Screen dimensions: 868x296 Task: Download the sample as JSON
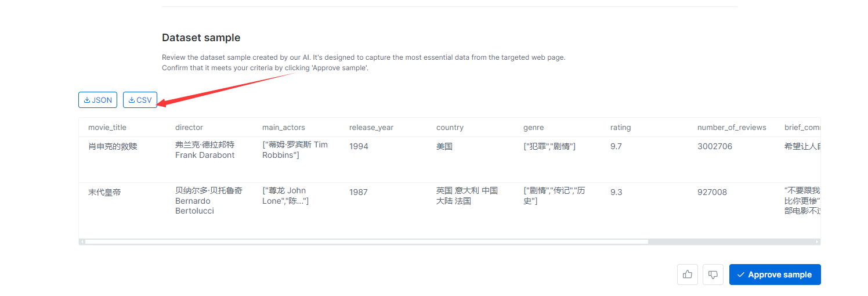[x=97, y=100]
